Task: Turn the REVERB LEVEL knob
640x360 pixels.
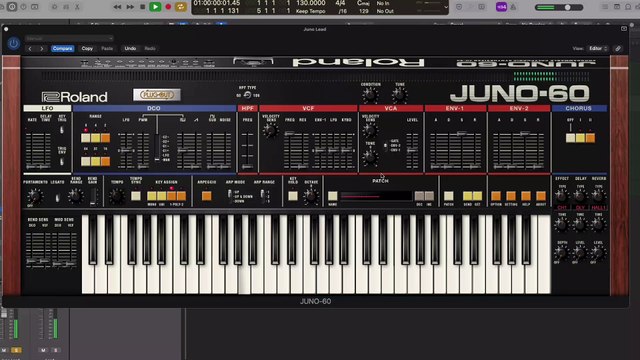Action: click(x=598, y=253)
